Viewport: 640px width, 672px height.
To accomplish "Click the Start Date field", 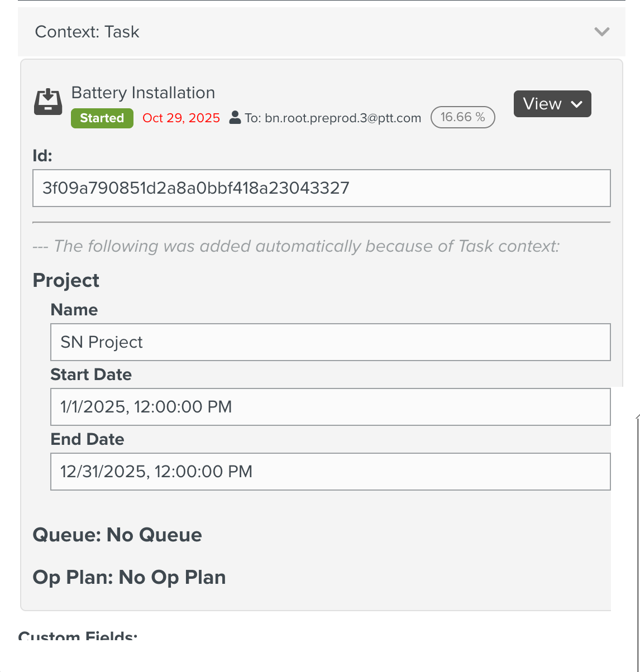I will coord(330,407).
